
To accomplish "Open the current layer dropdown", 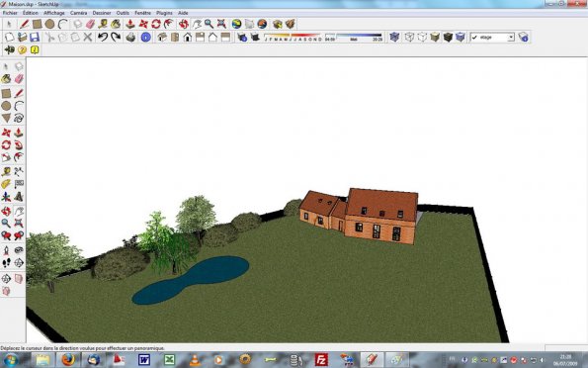I will (492, 38).
